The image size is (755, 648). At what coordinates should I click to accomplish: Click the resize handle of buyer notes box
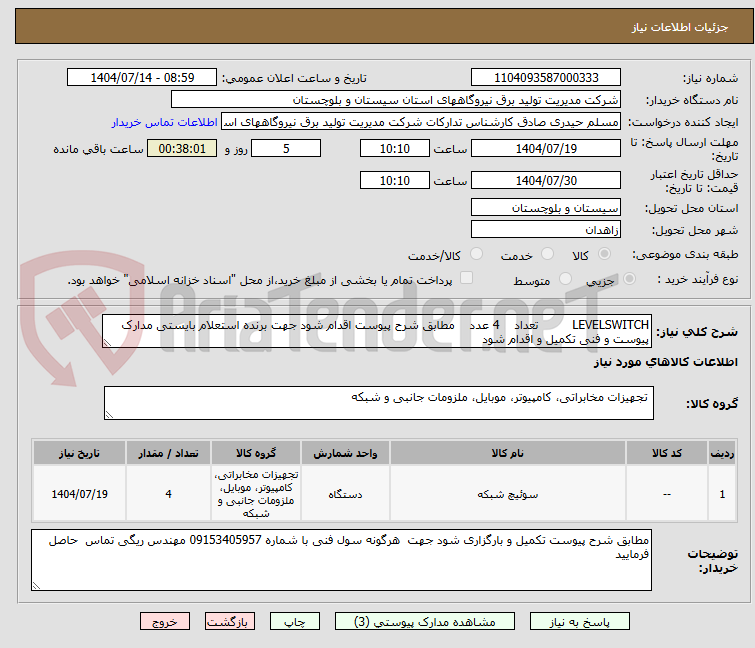click(x=37, y=585)
